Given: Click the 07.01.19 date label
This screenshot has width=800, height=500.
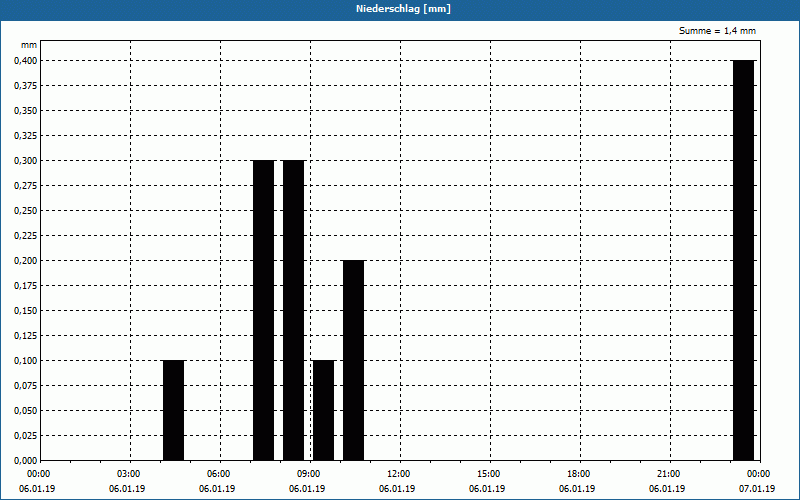Looking at the screenshot, I should (x=757, y=489).
